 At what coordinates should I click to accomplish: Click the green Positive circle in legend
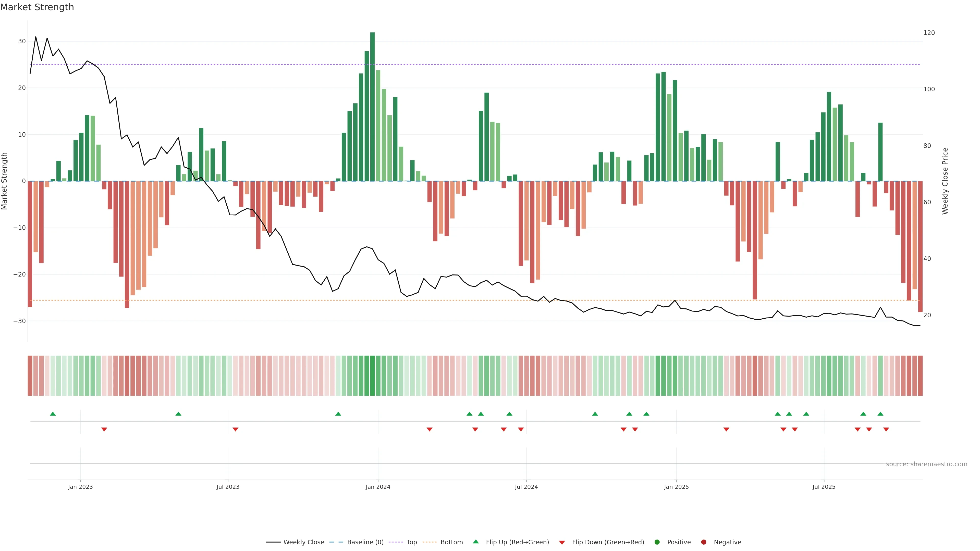(x=657, y=542)
